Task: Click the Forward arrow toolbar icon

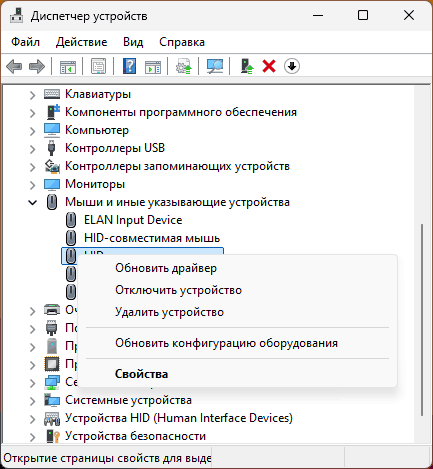Action: [x=37, y=66]
